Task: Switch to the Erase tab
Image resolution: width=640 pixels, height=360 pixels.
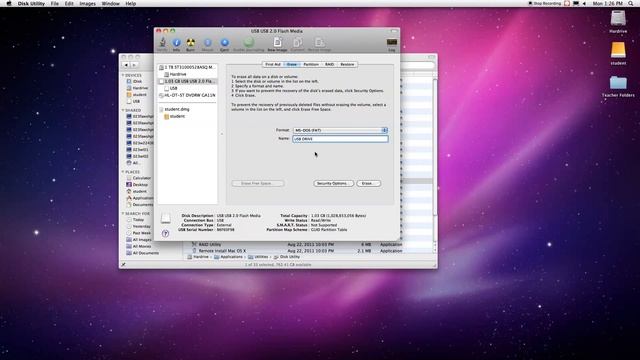Action: [292, 64]
